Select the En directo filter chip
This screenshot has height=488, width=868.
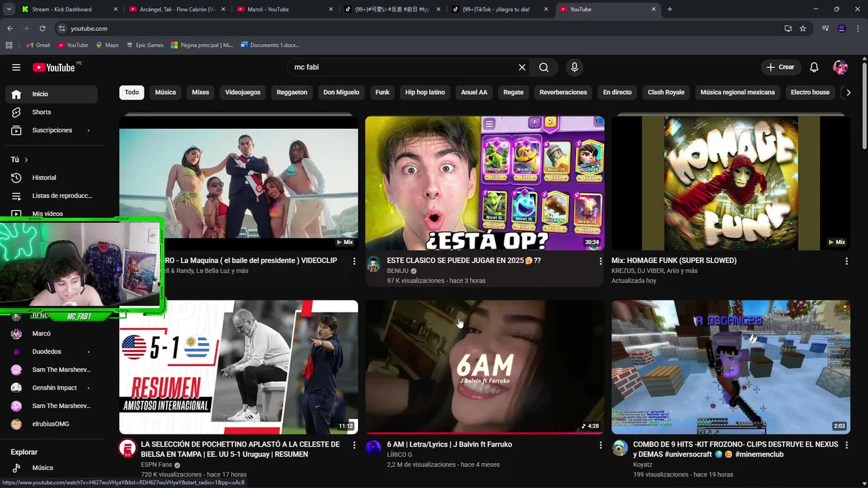pyautogui.click(x=617, y=92)
